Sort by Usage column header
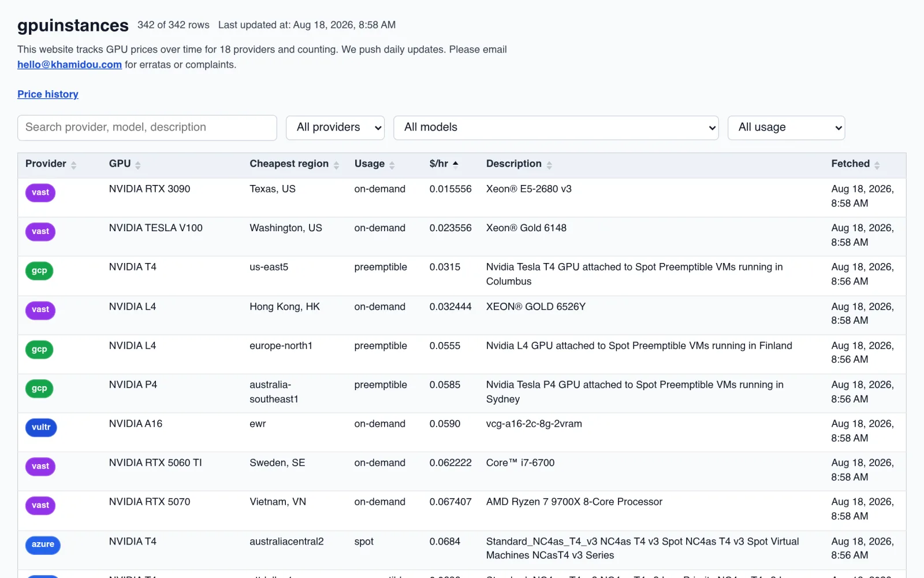This screenshot has width=924, height=578. pyautogui.click(x=375, y=164)
